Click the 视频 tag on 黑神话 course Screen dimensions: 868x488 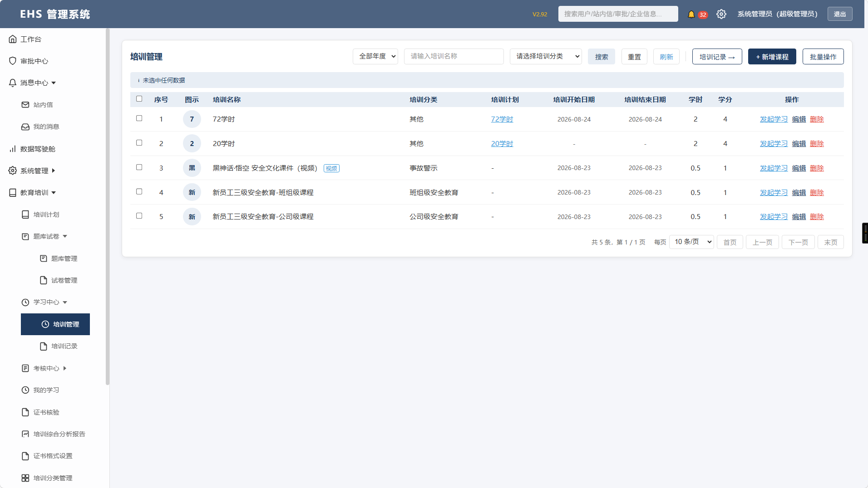(x=331, y=168)
